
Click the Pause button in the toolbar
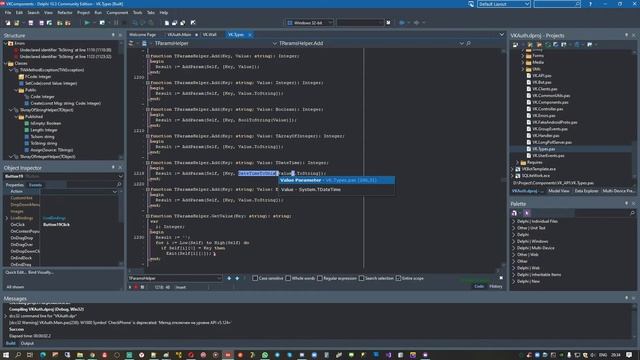coord(116,23)
